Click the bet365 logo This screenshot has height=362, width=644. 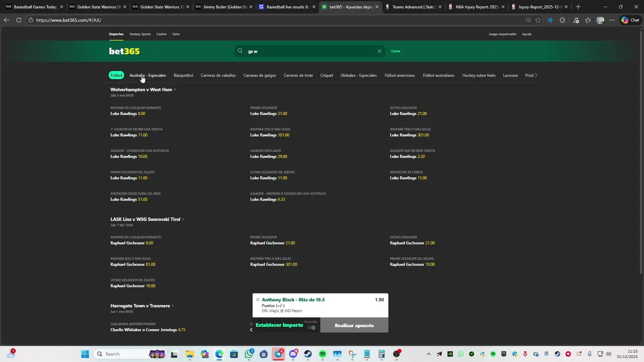[124, 51]
